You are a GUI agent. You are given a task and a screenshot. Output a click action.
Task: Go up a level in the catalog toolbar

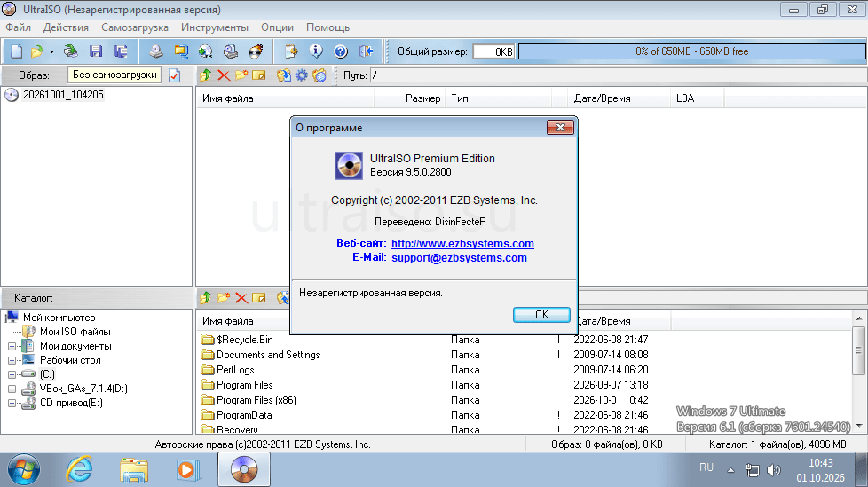coord(206,298)
